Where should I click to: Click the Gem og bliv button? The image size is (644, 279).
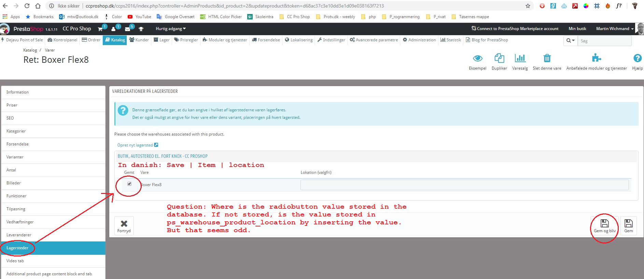605,226
